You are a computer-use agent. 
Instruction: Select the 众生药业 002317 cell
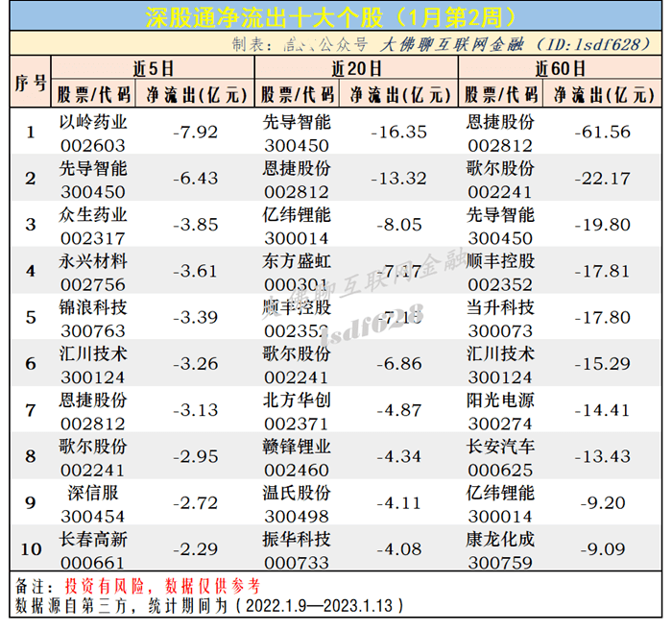point(92,224)
